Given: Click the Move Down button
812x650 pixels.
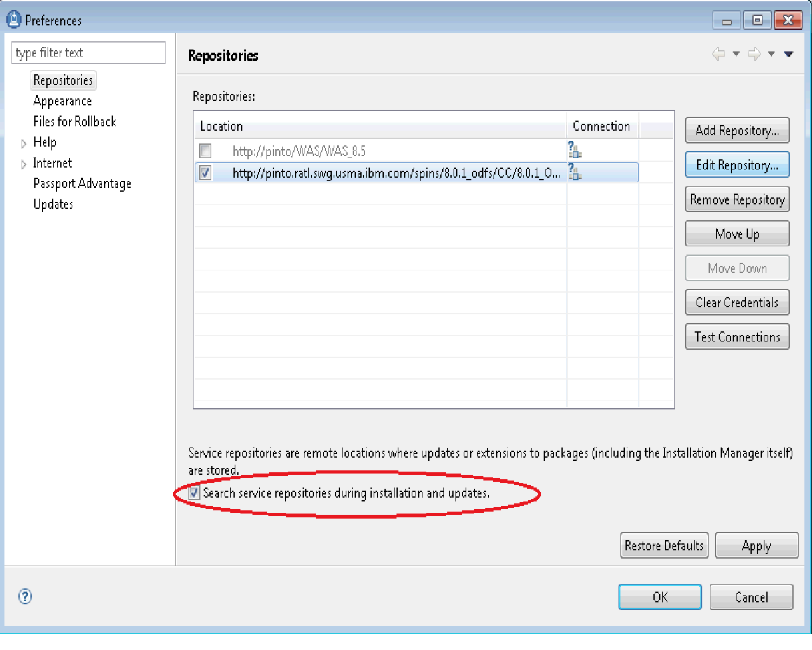Looking at the screenshot, I should 737,268.
